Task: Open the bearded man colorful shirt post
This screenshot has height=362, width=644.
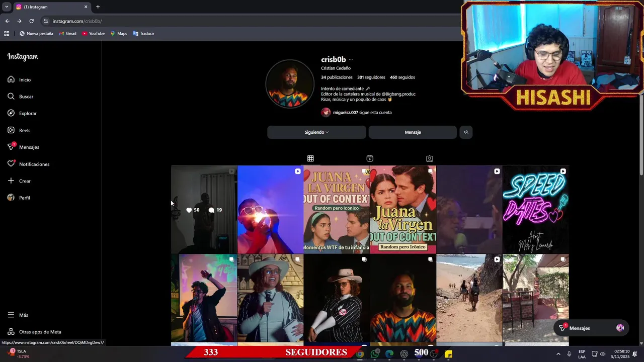Action: click(403, 298)
